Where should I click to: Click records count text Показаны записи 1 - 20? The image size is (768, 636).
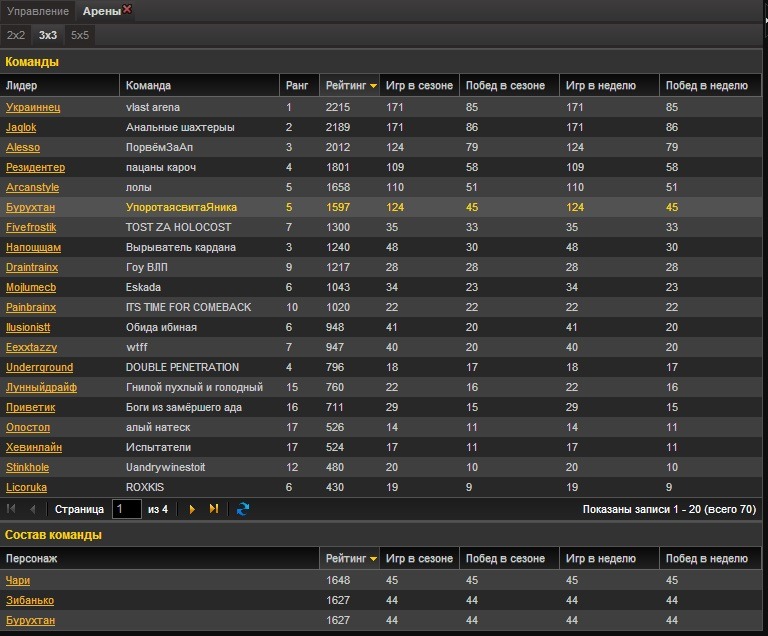pyautogui.click(x=641, y=510)
